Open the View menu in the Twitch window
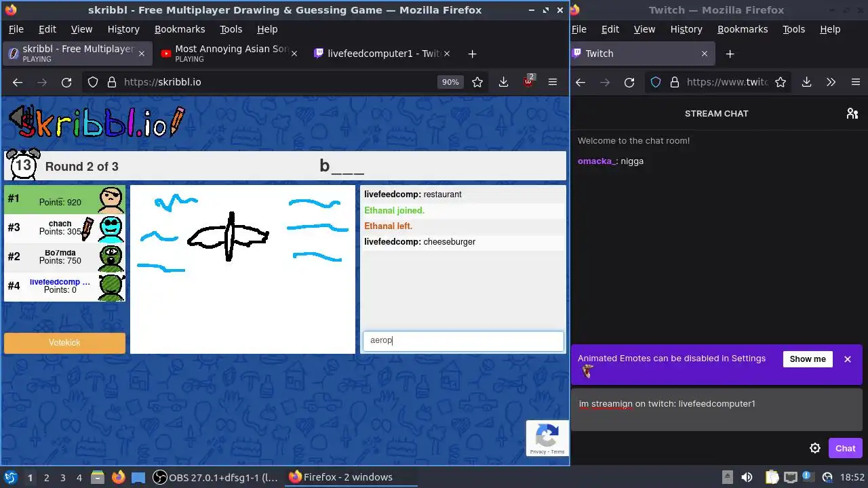Image resolution: width=868 pixels, height=488 pixels. pyautogui.click(x=644, y=29)
